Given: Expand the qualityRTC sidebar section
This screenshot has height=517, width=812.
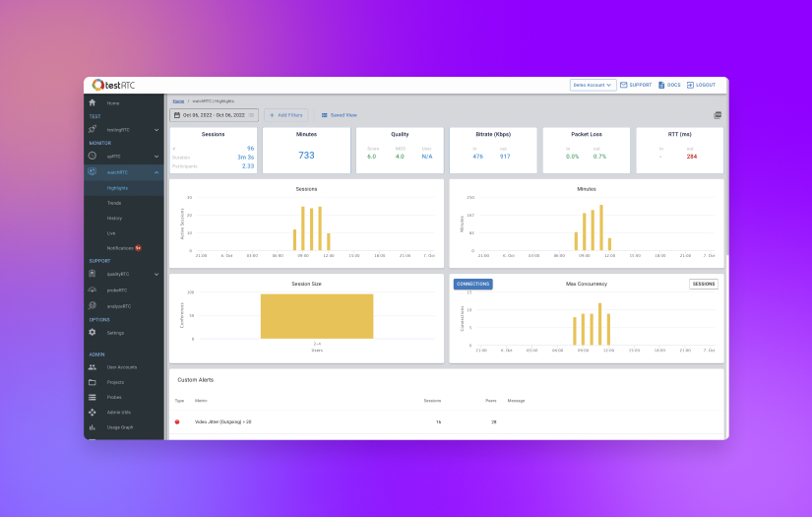Looking at the screenshot, I should click(156, 274).
